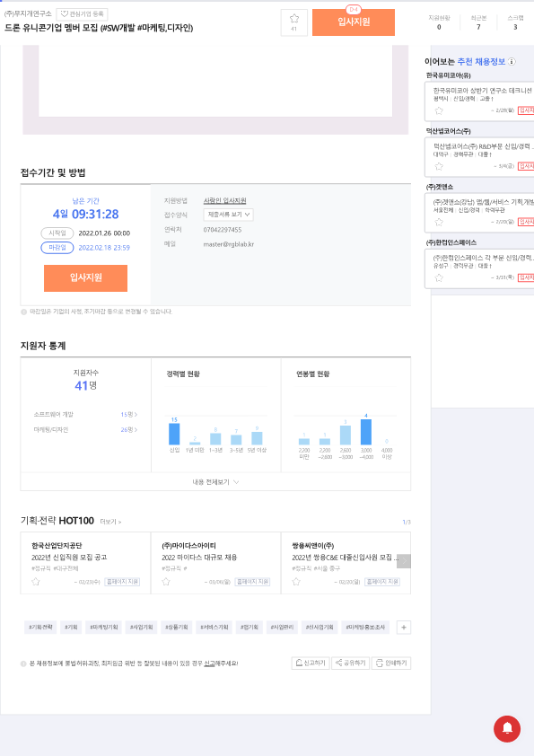
Task: Click 홈페이지 지원 on 한국산업단지공단 card
Action: (122, 582)
